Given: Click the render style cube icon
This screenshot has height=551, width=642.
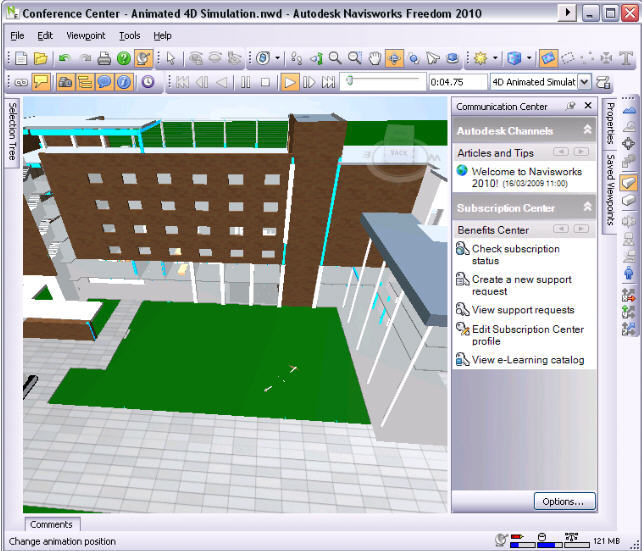Looking at the screenshot, I should click(x=514, y=59).
